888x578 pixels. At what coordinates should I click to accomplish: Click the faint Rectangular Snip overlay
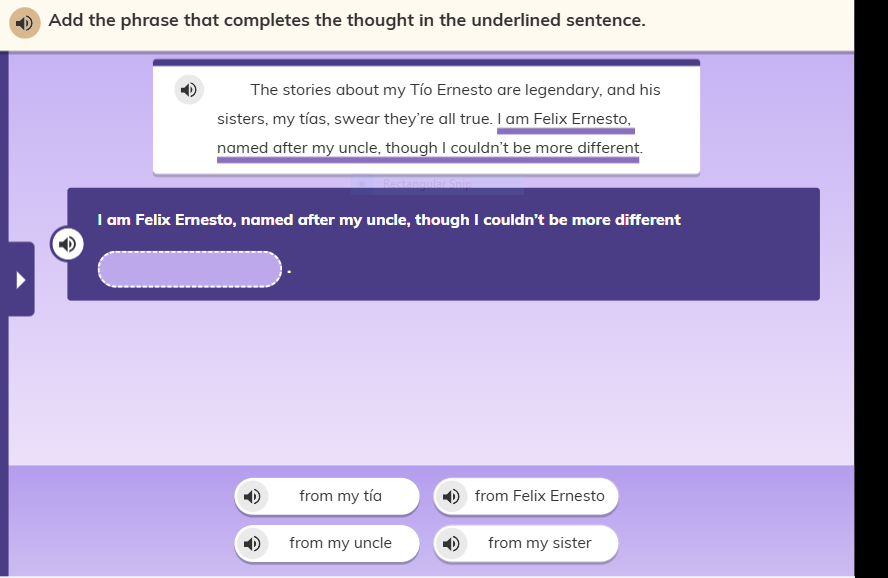(x=437, y=184)
